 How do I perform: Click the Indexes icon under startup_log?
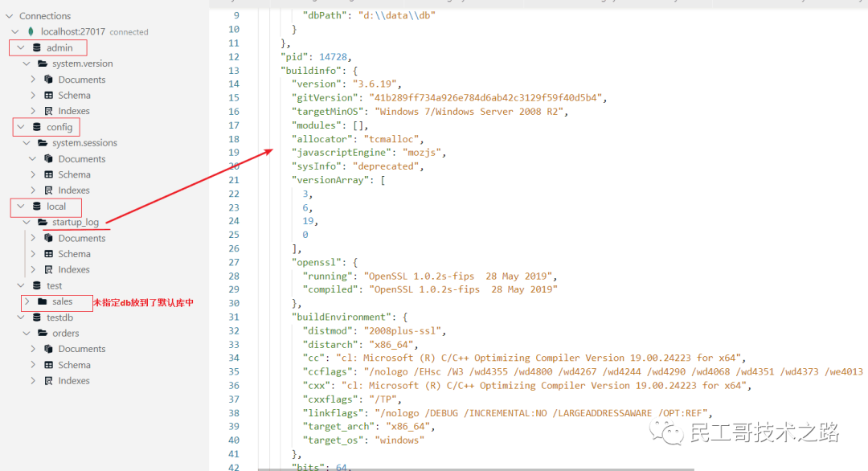tap(48, 270)
